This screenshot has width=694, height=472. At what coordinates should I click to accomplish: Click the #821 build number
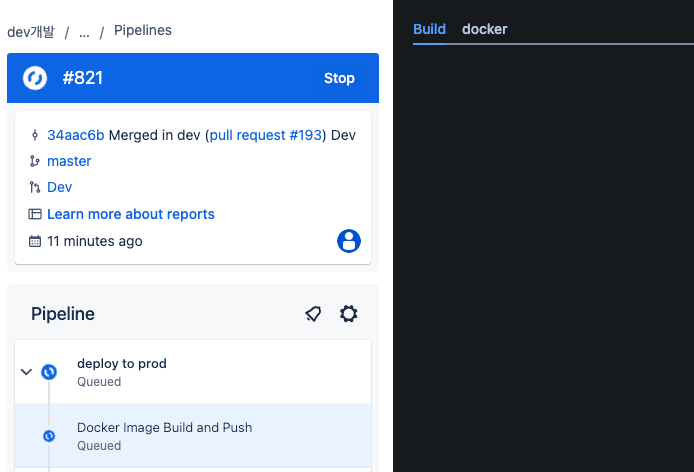click(83, 78)
